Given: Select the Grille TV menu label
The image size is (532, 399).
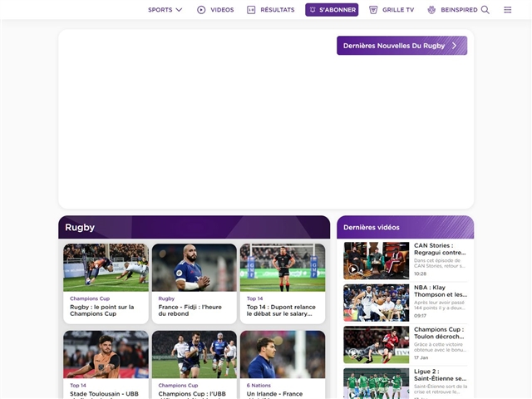Looking at the screenshot, I should (398, 10).
